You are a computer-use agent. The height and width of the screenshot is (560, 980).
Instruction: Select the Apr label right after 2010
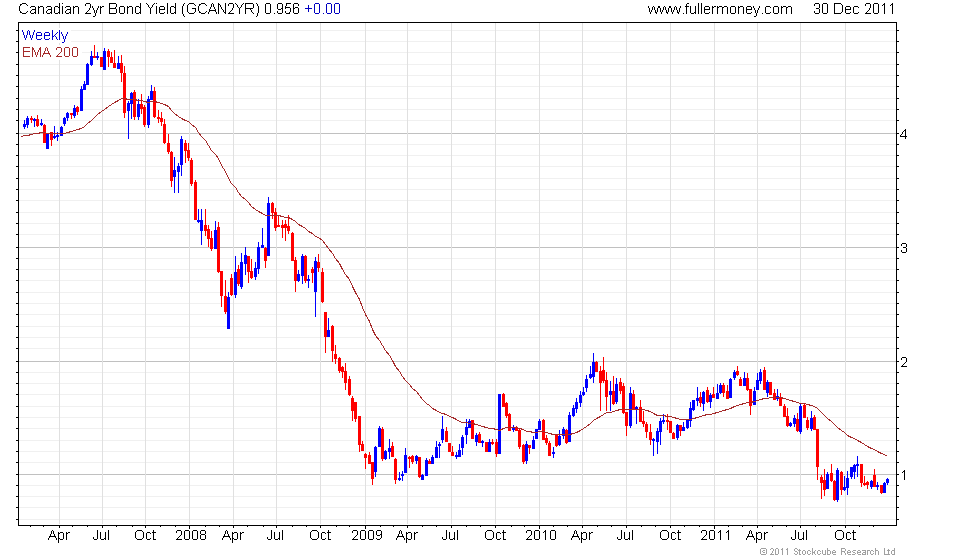coord(582,536)
